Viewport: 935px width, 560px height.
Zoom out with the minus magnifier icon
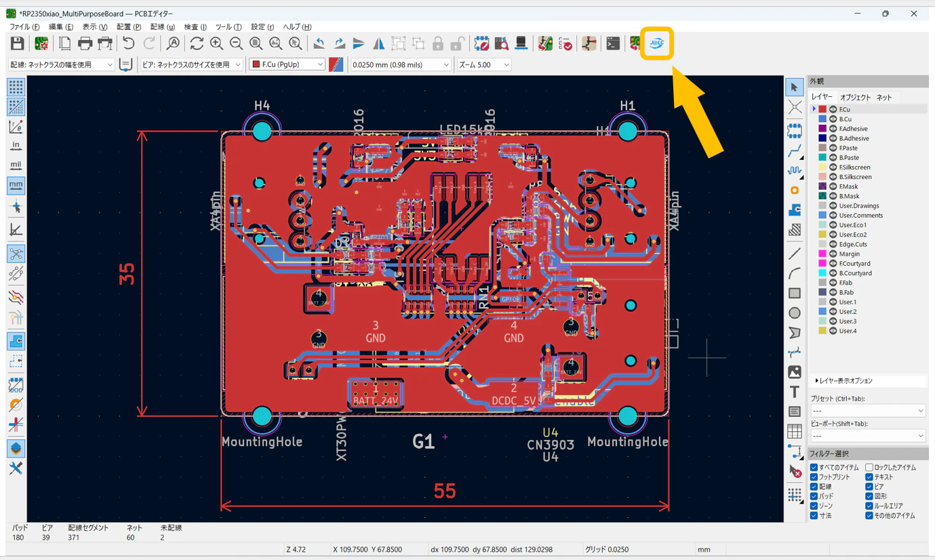pyautogui.click(x=236, y=43)
